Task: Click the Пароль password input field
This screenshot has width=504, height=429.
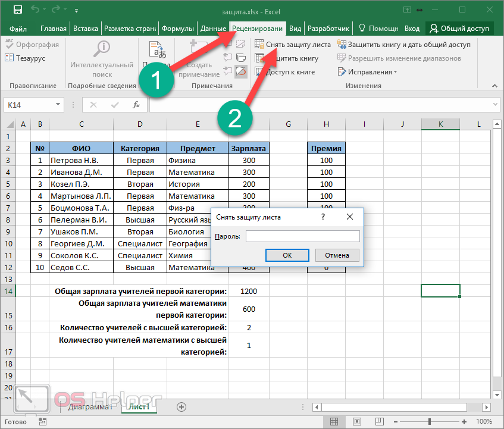Action: pos(302,236)
